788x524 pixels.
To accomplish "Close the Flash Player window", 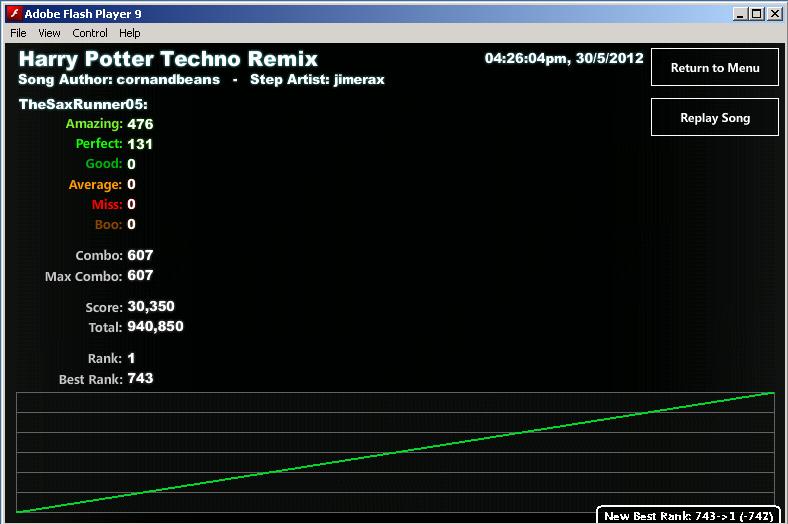I will (774, 14).
